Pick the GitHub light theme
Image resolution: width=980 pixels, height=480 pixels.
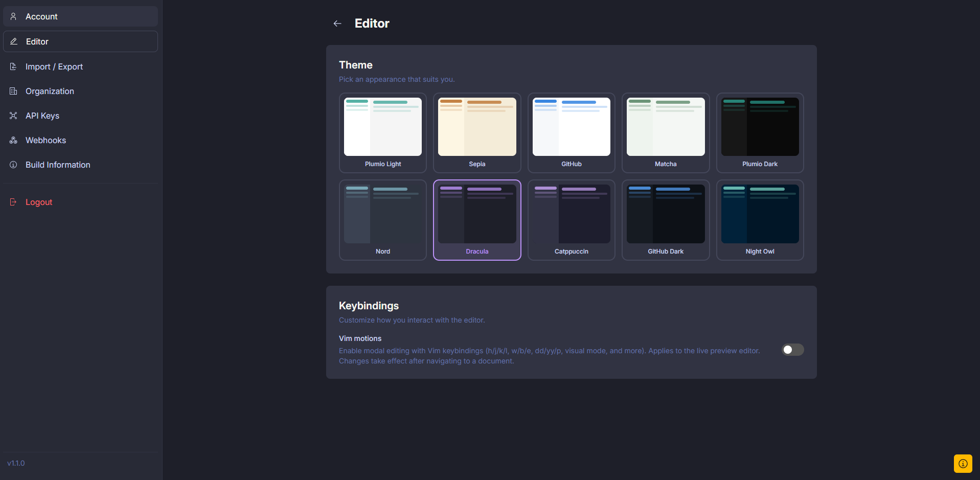[572, 133]
